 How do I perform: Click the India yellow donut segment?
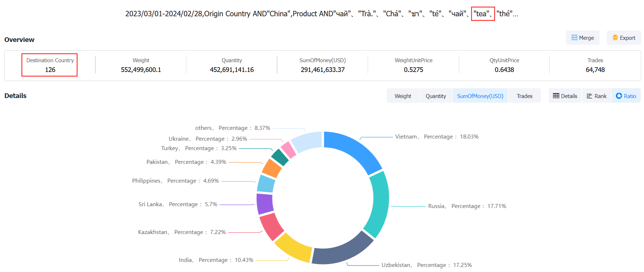pyautogui.click(x=293, y=247)
